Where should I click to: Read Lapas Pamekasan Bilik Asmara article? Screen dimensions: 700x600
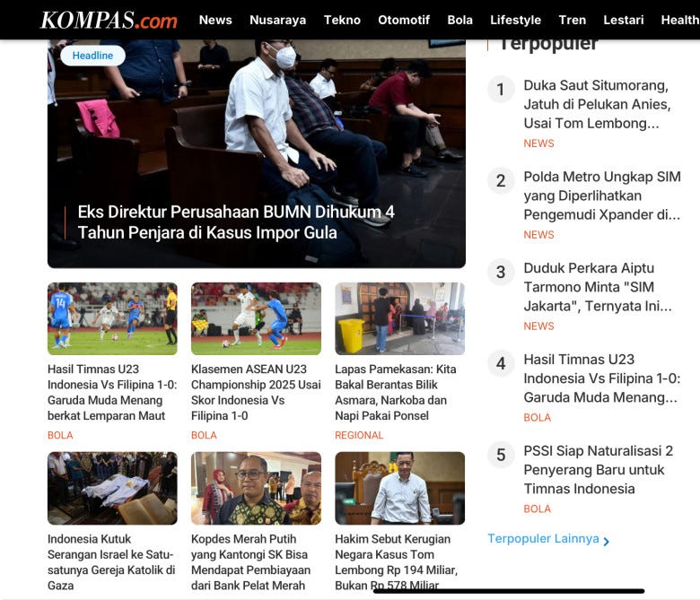pos(396,392)
